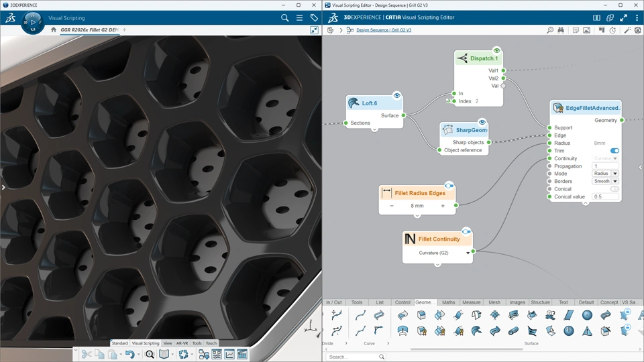Screen dimensions: 644x362
Task: Expand the right side panel arrow in editor
Action: tap(640, 167)
